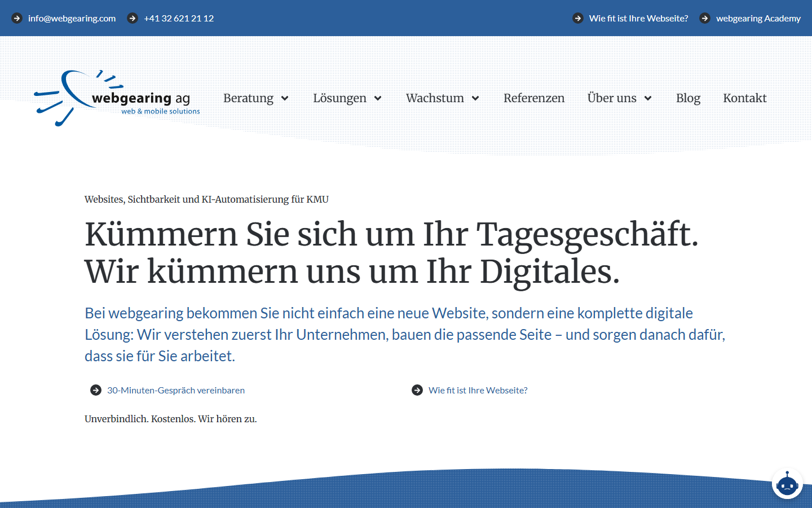Screen dimensions: 812x508
Task: Open the chatbot robot icon
Action: (x=787, y=484)
